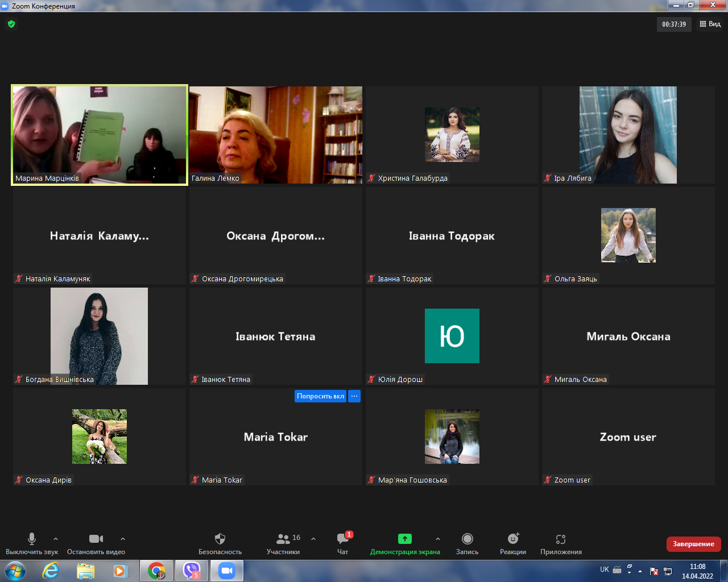Expand audio options arrow beside microphone
Screen dimensions: 728x582
point(56,539)
